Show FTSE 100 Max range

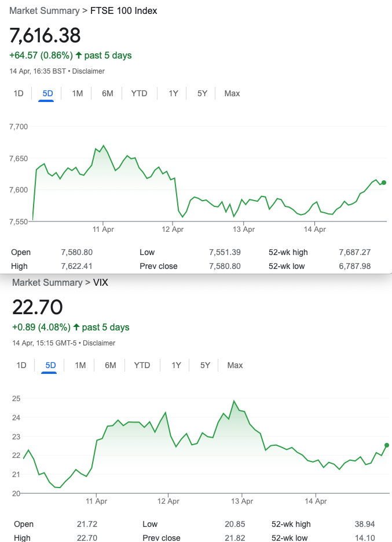click(x=232, y=93)
